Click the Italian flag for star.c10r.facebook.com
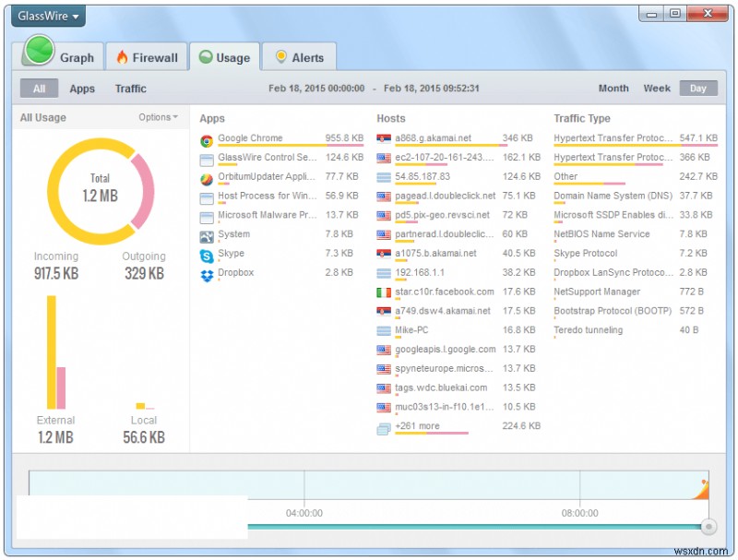This screenshot has width=738, height=560. click(x=384, y=292)
